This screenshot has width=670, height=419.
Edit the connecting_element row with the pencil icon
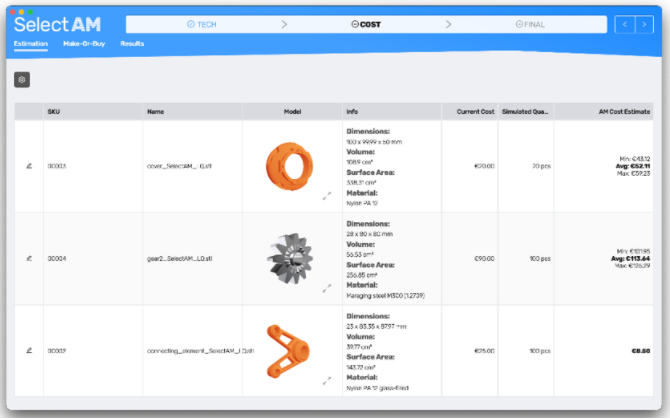(x=29, y=351)
